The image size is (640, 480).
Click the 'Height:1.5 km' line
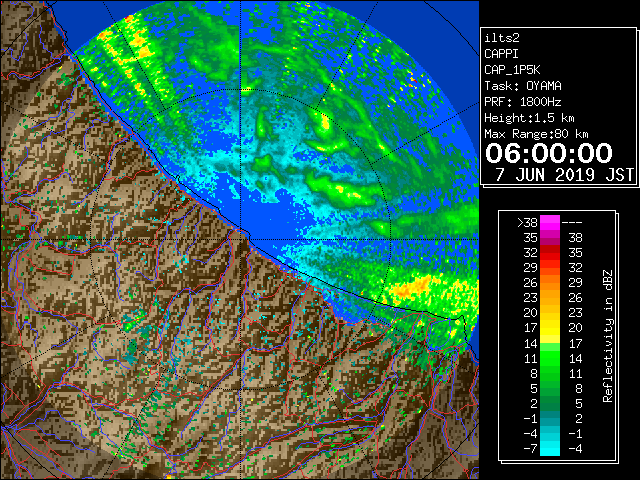[529, 118]
